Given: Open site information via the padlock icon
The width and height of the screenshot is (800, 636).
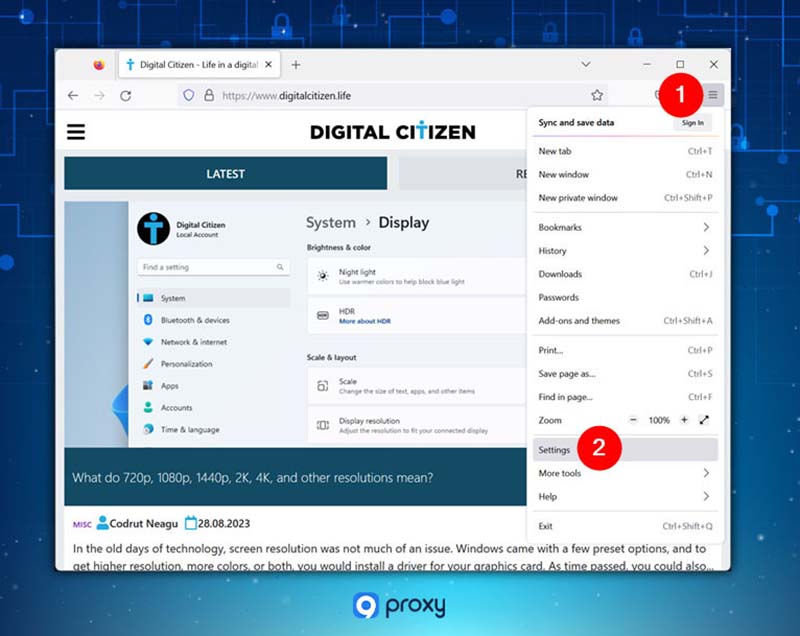Looking at the screenshot, I should coord(206,94).
